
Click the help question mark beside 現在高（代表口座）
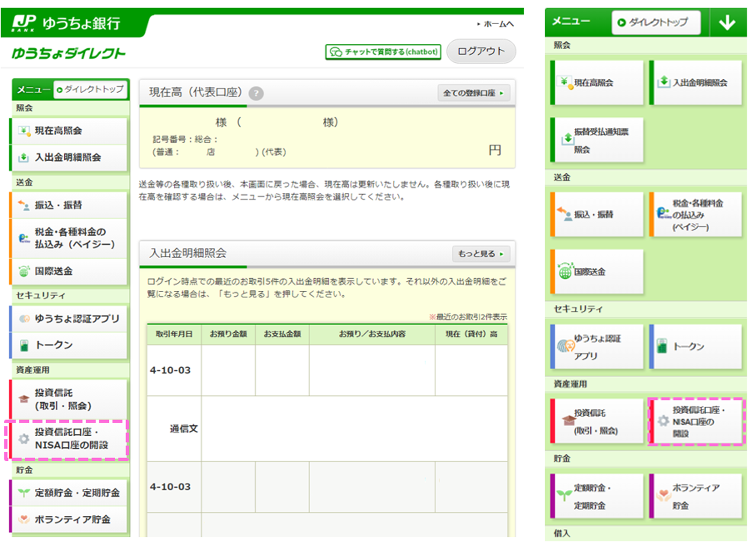256,94
